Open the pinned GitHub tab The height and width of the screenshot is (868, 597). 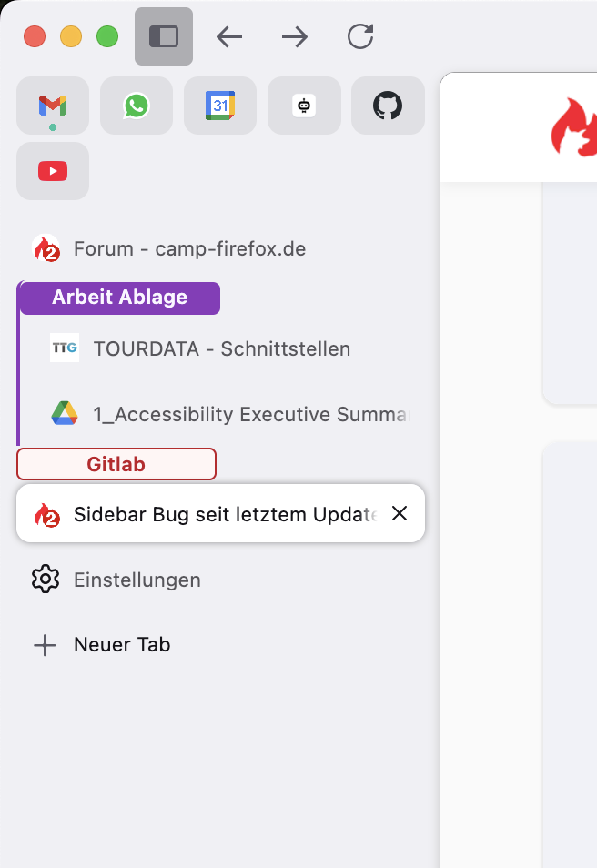[x=388, y=106]
